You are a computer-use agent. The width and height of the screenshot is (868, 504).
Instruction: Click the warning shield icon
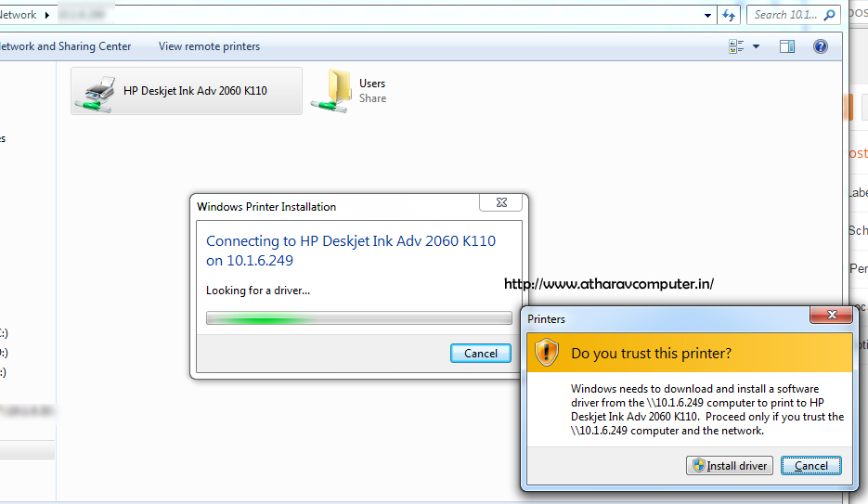click(x=547, y=353)
